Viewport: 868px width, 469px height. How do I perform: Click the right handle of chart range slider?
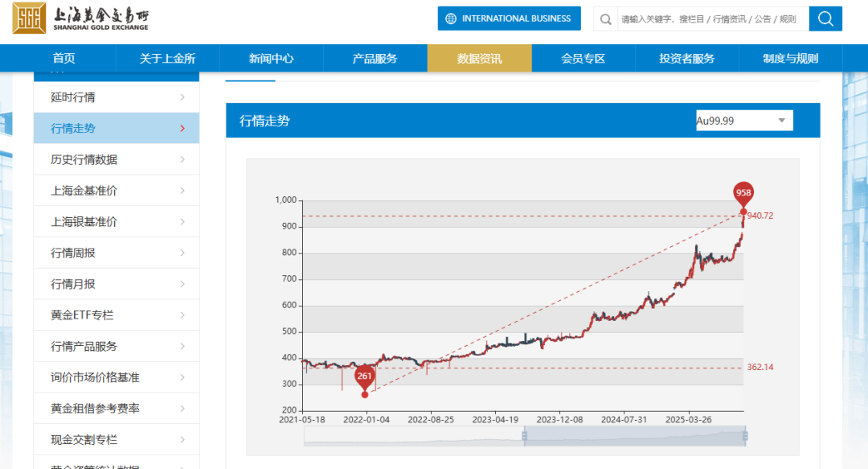(x=745, y=436)
